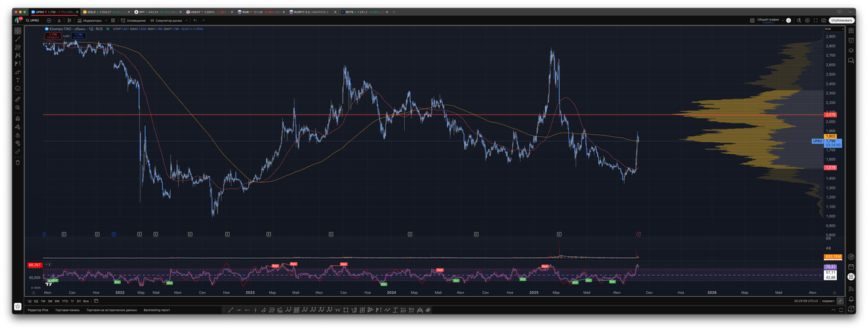
Task: Click the Опубликовать button
Action: pyautogui.click(x=841, y=20)
